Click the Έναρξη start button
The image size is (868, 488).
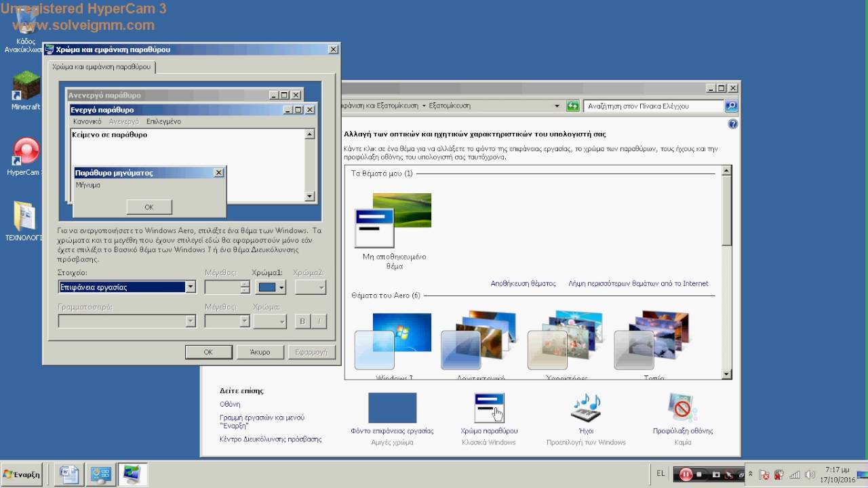(22, 474)
